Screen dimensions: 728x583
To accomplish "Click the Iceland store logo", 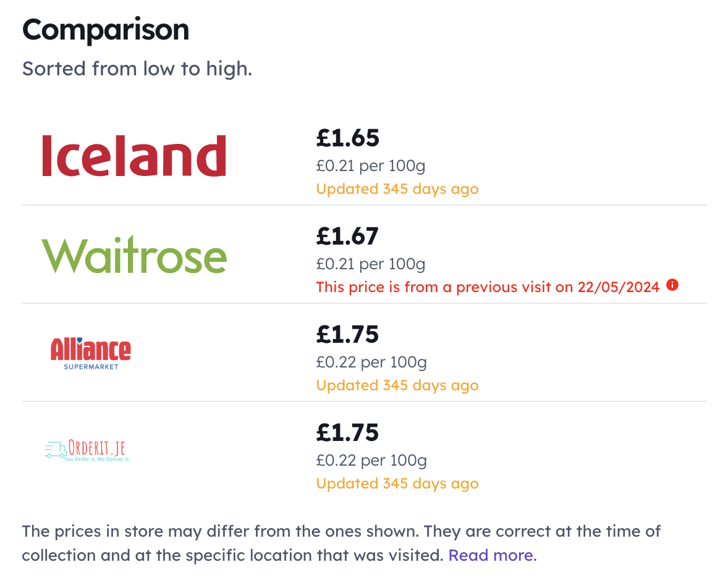I will point(134,156).
